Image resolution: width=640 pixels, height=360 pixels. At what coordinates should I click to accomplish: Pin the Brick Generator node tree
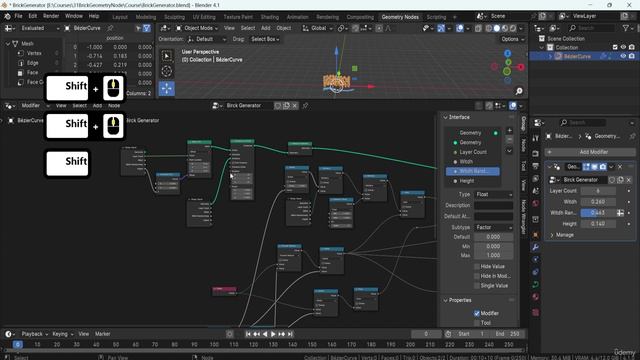coord(305,106)
